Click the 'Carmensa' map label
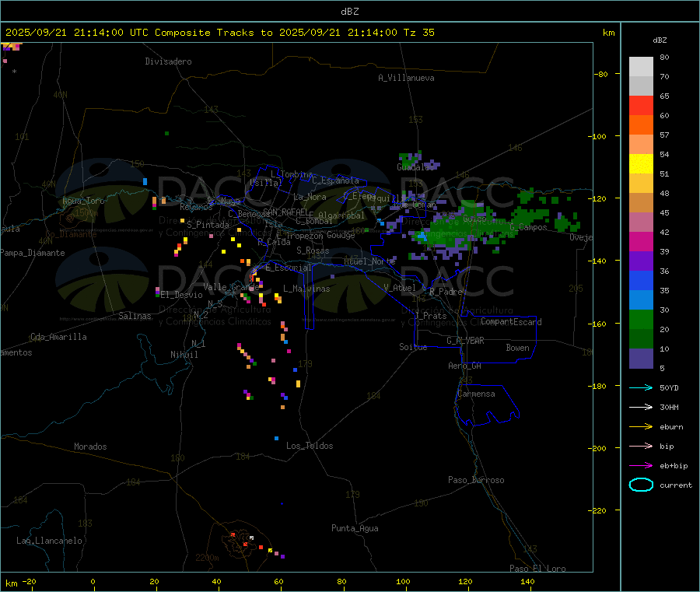700x592 pixels. pyautogui.click(x=476, y=394)
